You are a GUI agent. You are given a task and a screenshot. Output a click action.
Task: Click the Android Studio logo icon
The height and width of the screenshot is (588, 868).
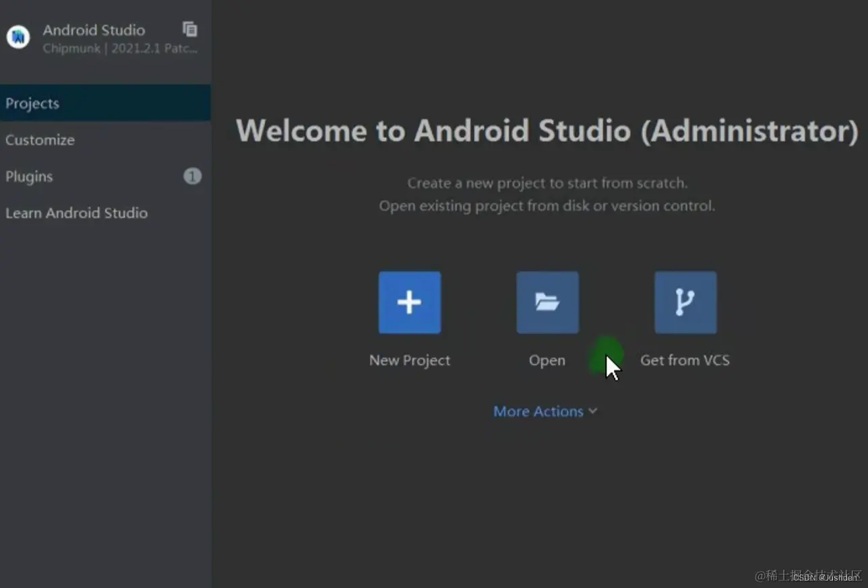pos(18,38)
